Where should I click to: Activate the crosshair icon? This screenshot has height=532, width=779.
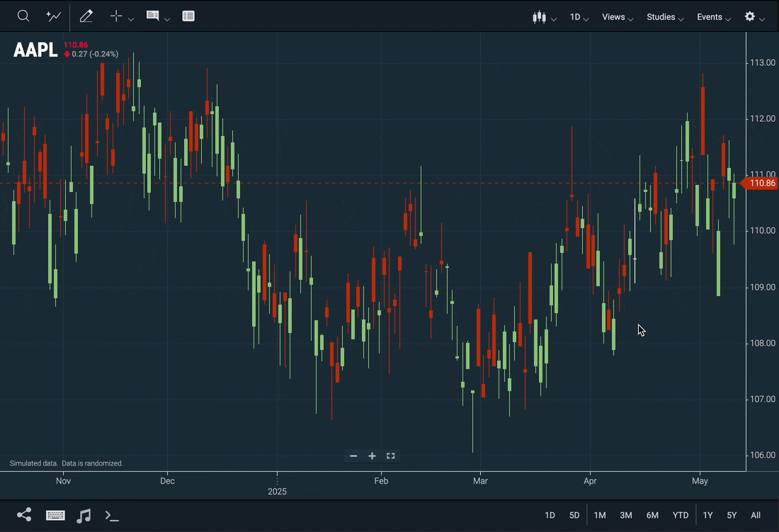116,16
